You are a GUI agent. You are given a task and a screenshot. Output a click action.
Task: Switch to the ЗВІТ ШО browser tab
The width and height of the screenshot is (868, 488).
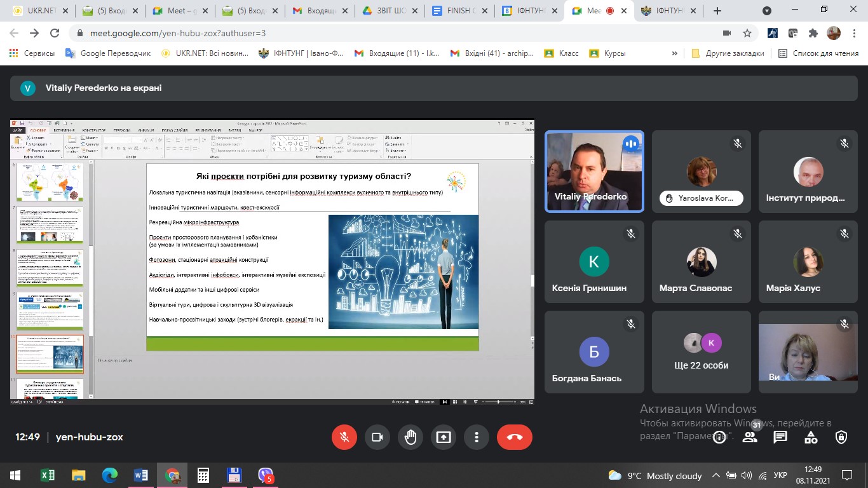coord(388,11)
